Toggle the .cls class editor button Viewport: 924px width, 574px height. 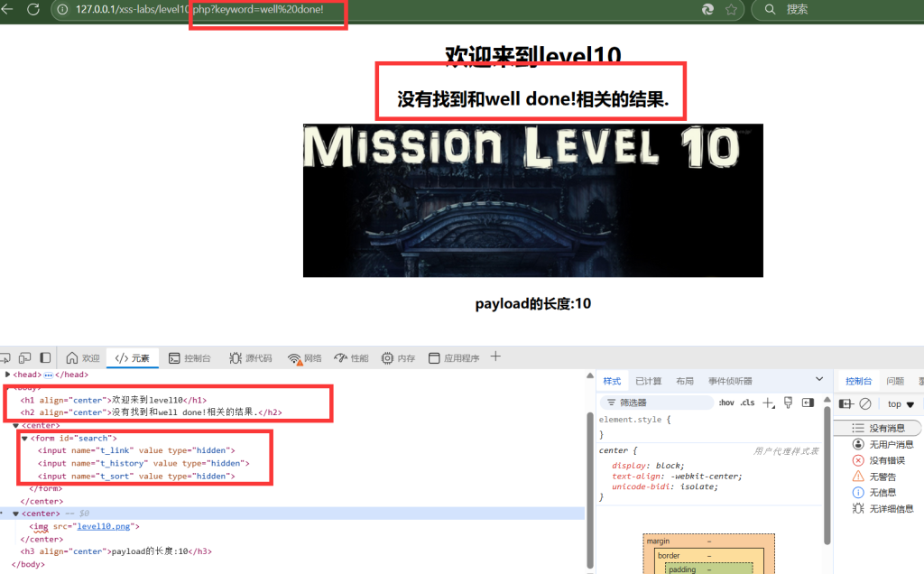click(x=747, y=403)
